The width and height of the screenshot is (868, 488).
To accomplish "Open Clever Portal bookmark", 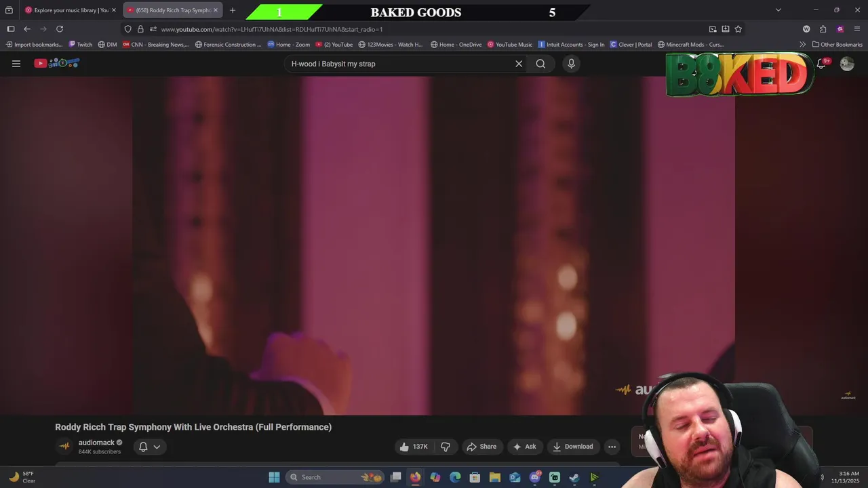I will pyautogui.click(x=631, y=45).
